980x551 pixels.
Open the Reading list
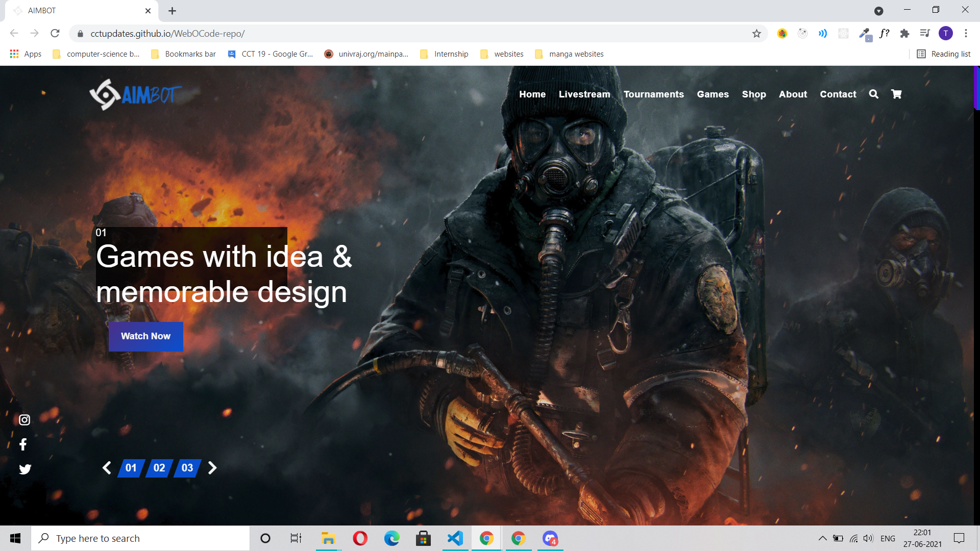click(944, 54)
